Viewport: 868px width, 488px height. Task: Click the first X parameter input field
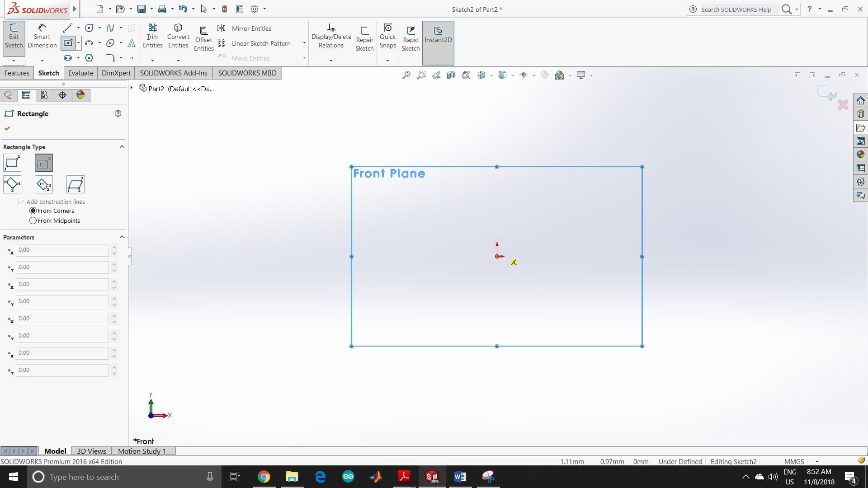point(62,250)
